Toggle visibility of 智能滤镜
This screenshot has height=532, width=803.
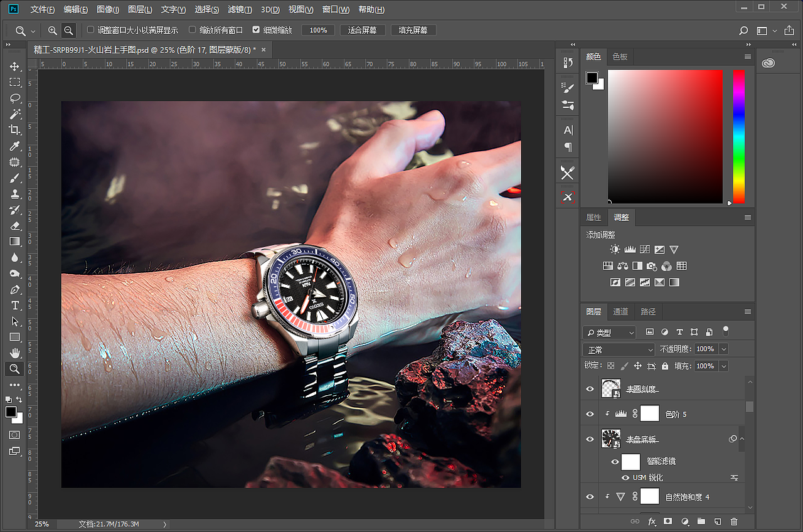click(x=615, y=462)
